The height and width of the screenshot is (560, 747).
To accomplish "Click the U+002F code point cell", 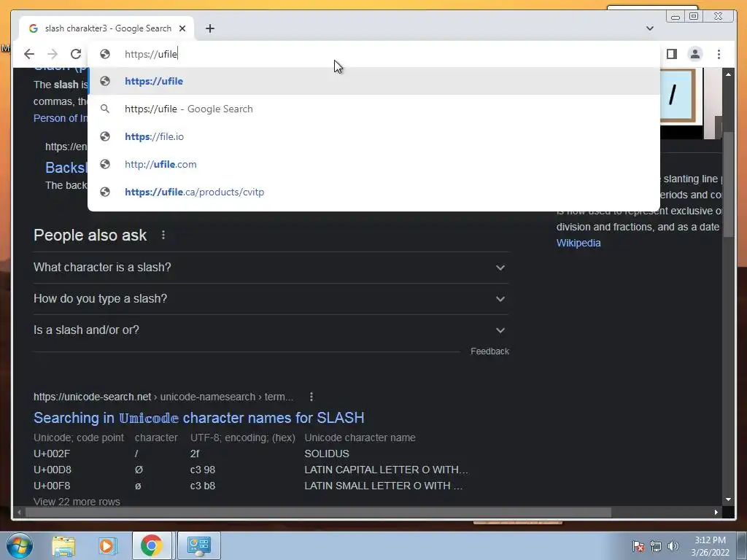I will click(52, 454).
